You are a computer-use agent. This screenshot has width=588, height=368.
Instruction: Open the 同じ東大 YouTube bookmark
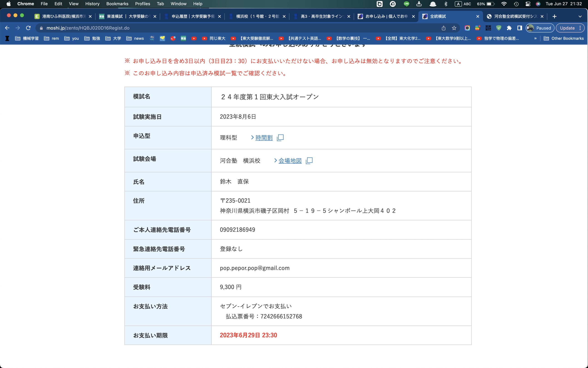click(x=214, y=38)
